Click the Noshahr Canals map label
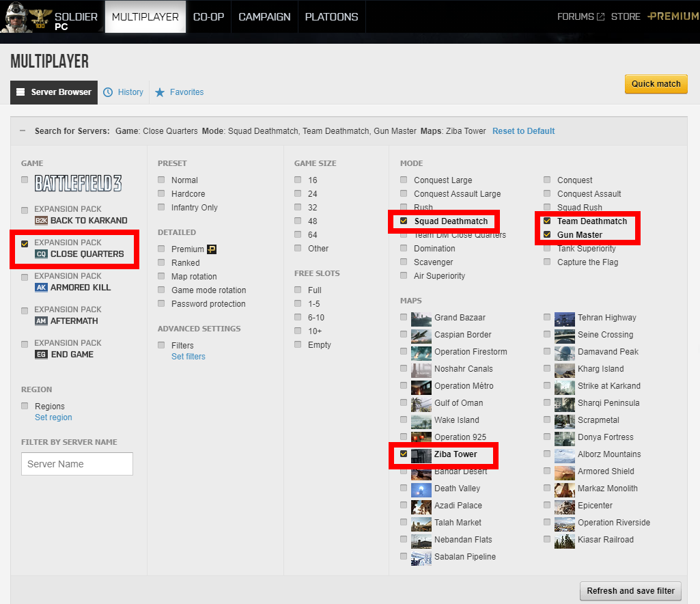700x604 pixels. 464,368
